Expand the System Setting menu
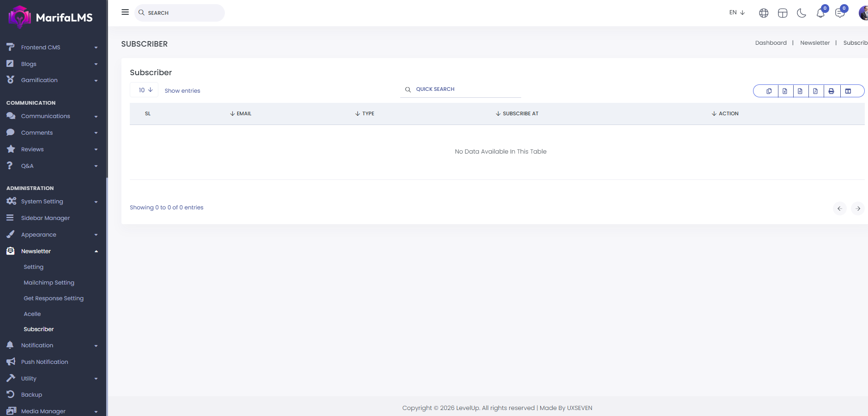The width and height of the screenshot is (868, 416). coord(42,202)
